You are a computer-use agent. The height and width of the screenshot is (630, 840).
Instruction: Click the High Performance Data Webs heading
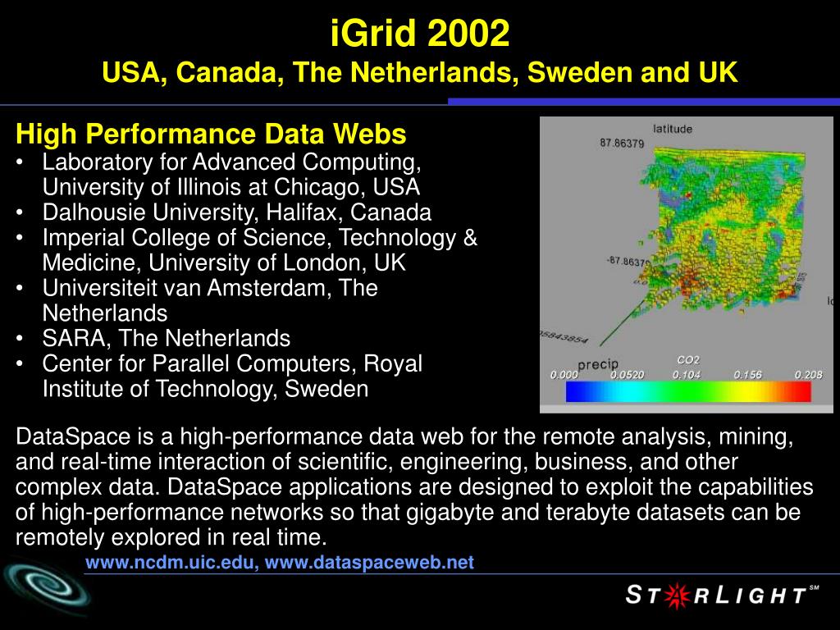(x=211, y=134)
